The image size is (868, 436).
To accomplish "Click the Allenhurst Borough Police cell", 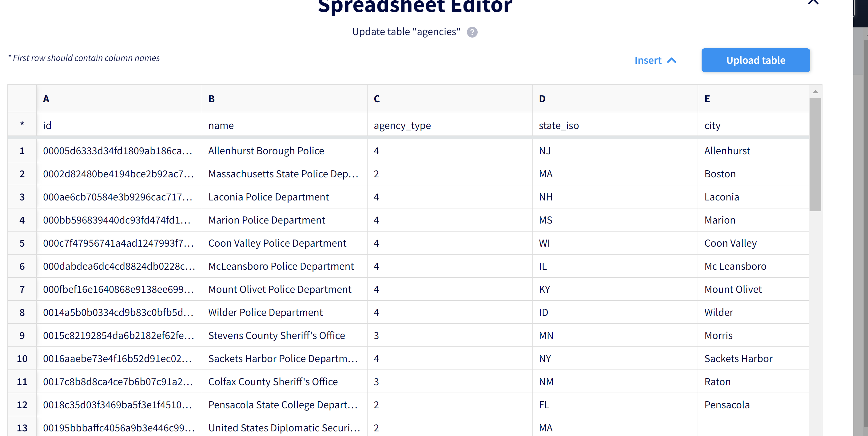I will (285, 151).
